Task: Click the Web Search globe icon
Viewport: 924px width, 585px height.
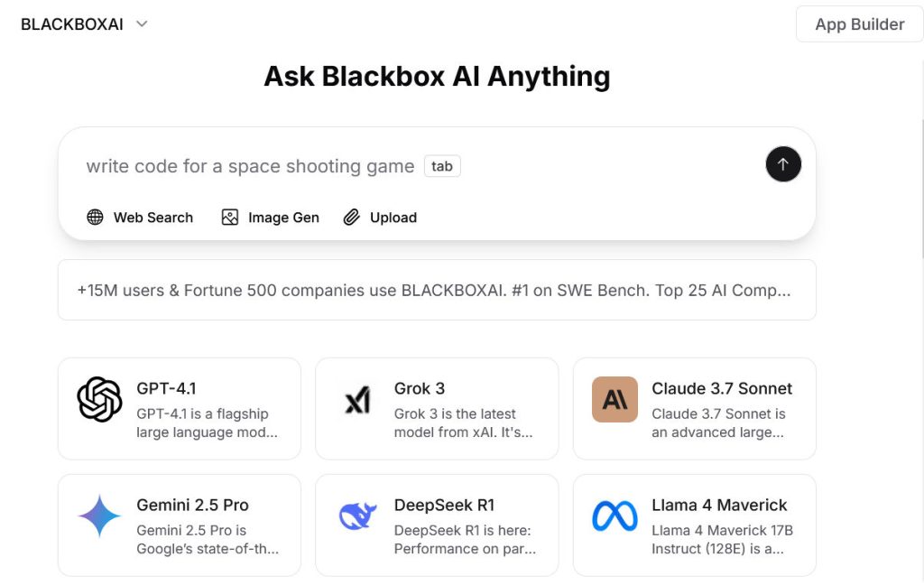Action: pos(95,218)
